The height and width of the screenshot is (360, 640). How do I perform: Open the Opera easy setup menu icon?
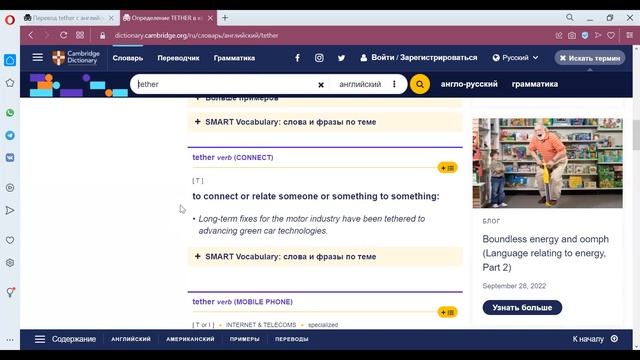(x=629, y=36)
